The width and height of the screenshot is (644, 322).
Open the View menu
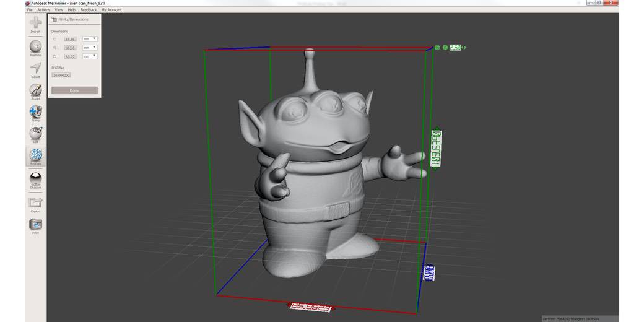tap(59, 9)
